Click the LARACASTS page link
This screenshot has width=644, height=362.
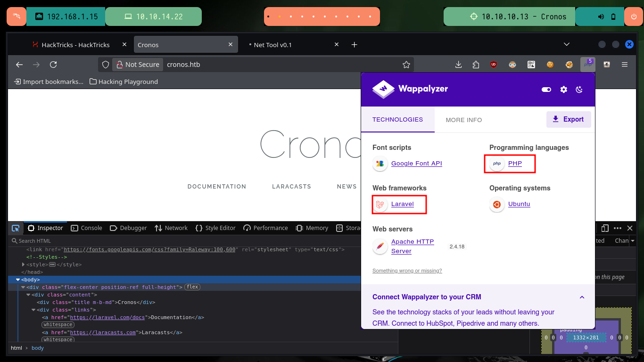pyautogui.click(x=291, y=187)
